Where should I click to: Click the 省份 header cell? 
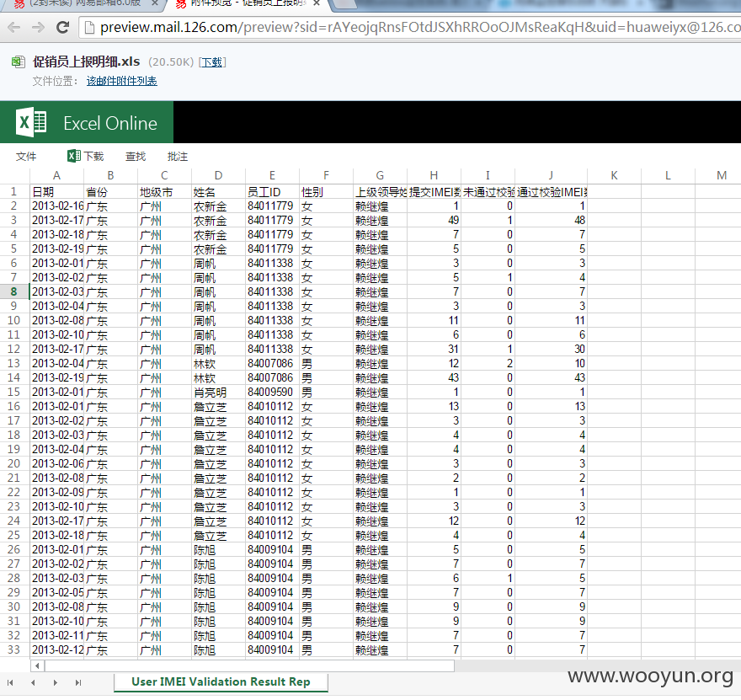tap(110, 192)
